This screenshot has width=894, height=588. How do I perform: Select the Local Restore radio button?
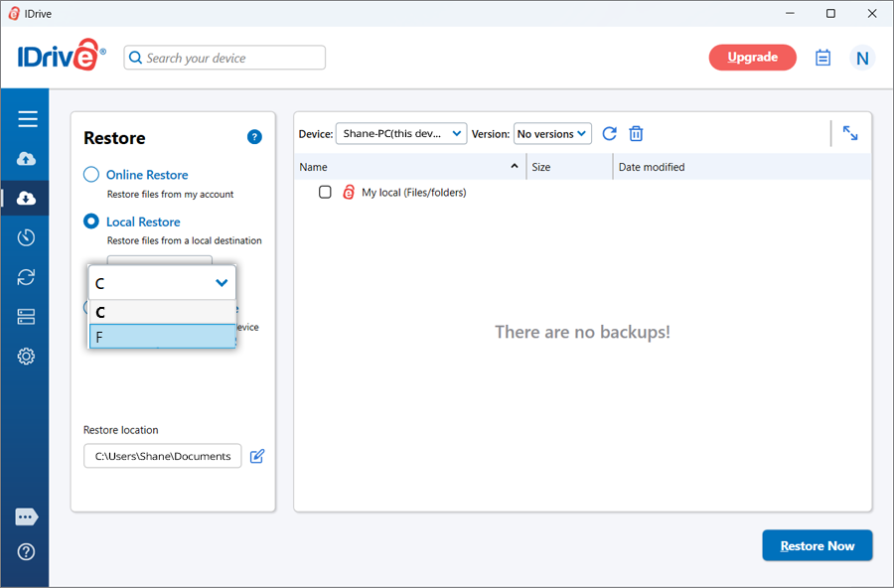[91, 221]
